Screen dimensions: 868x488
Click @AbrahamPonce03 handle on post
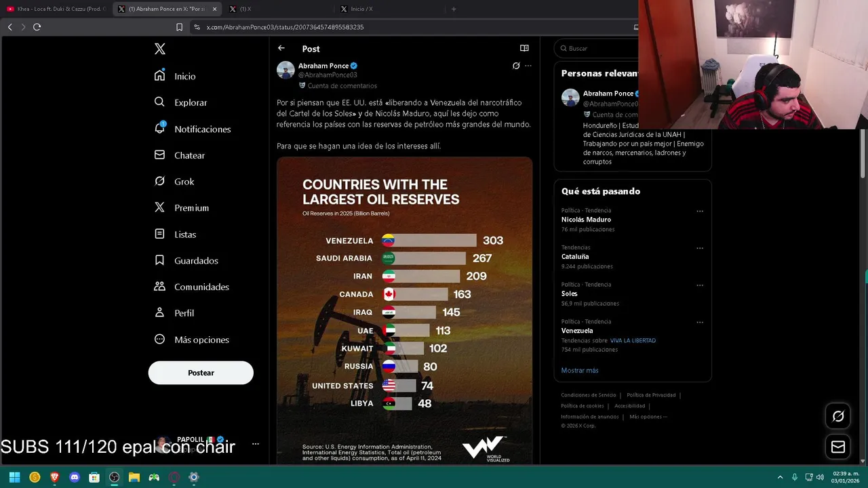328,75
